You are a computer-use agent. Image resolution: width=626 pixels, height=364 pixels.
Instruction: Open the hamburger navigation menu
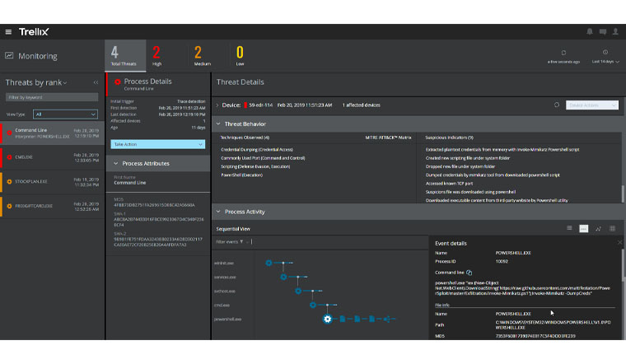8,32
